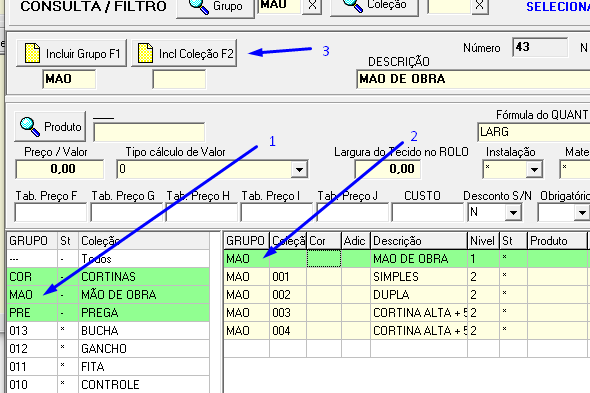This screenshot has height=393, width=590.
Task: Click Largura do Tecido no ROLO field
Action: [x=388, y=169]
